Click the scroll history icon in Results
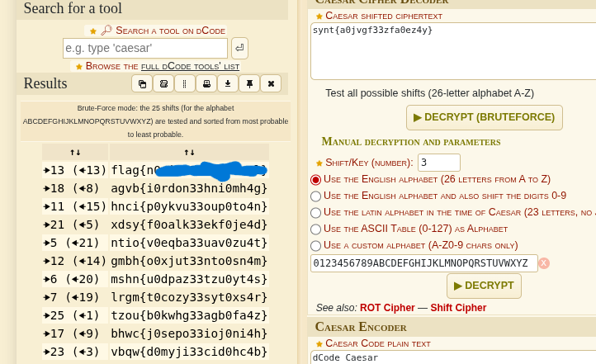The height and width of the screenshot is (364, 596). (x=163, y=83)
